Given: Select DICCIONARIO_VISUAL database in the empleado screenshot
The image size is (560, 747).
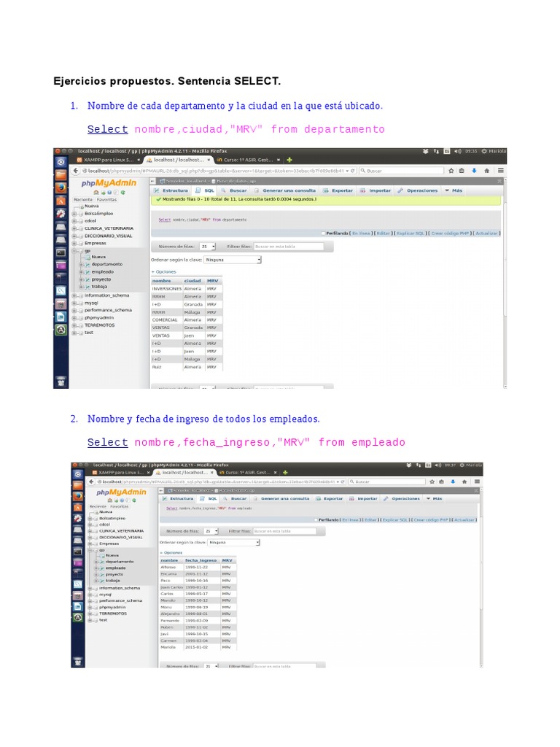Looking at the screenshot, I should tap(121, 537).
